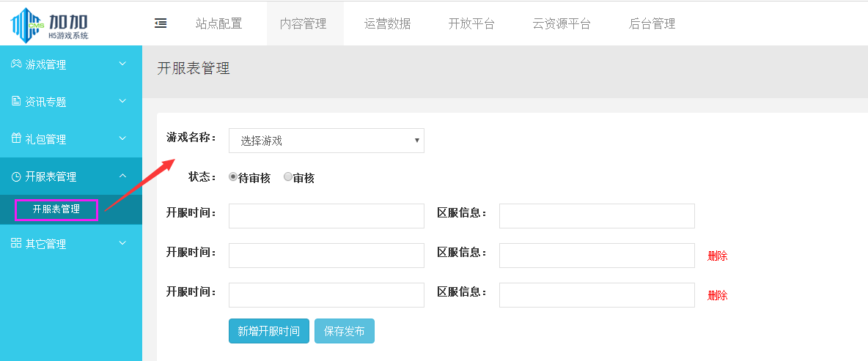Toggle the sidebar collapse hamburger icon
Image resolution: width=868 pixels, height=361 pixels.
[161, 23]
